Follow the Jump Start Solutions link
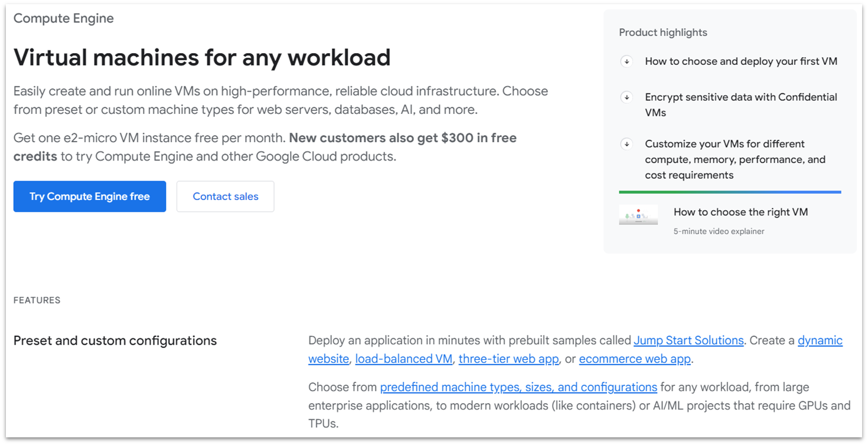This screenshot has width=868, height=445. pyautogui.click(x=688, y=341)
